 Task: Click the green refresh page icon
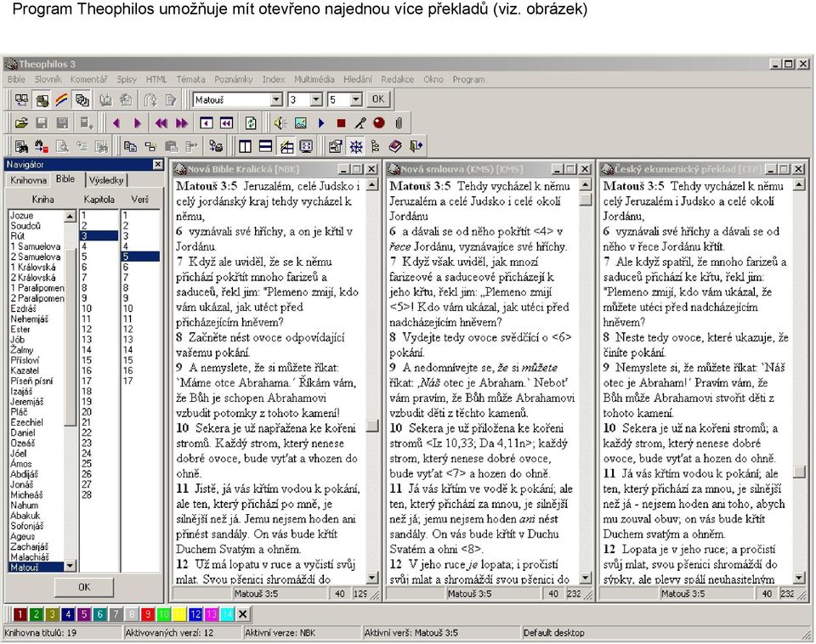click(251, 122)
